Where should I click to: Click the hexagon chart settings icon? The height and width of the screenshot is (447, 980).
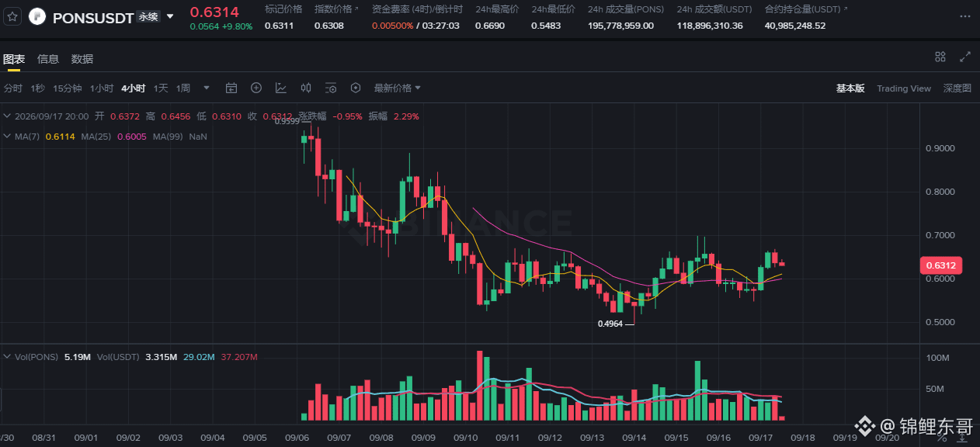[356, 88]
